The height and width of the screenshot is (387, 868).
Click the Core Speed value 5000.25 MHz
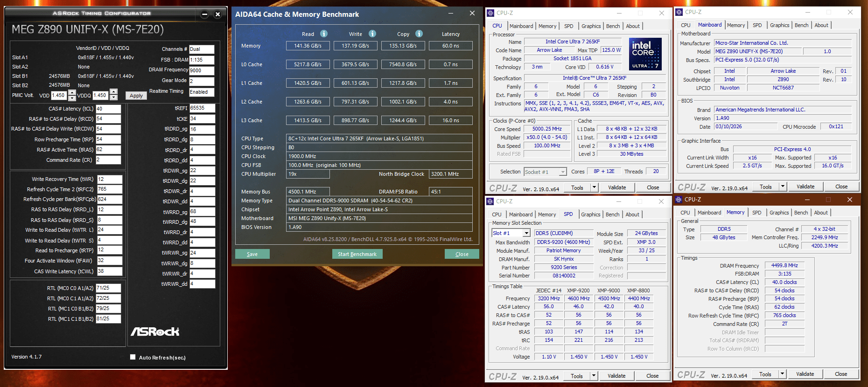(547, 129)
